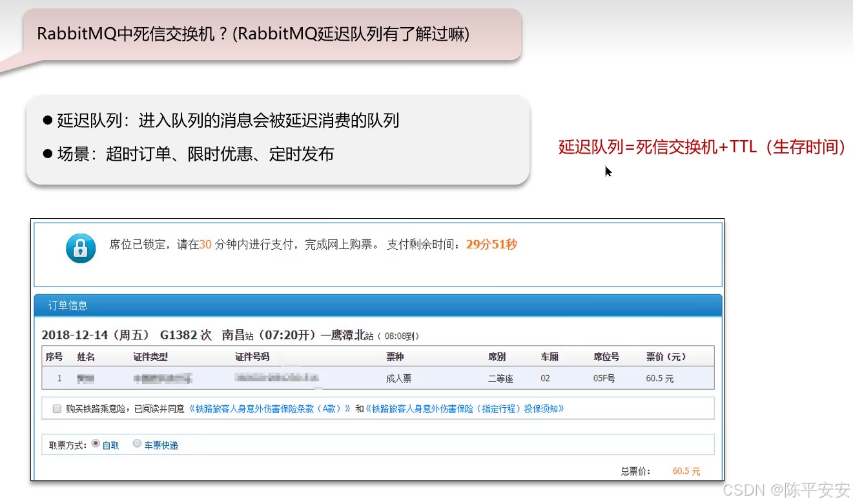
Task: Click the 成人票 ticket type cell
Action: tap(398, 378)
